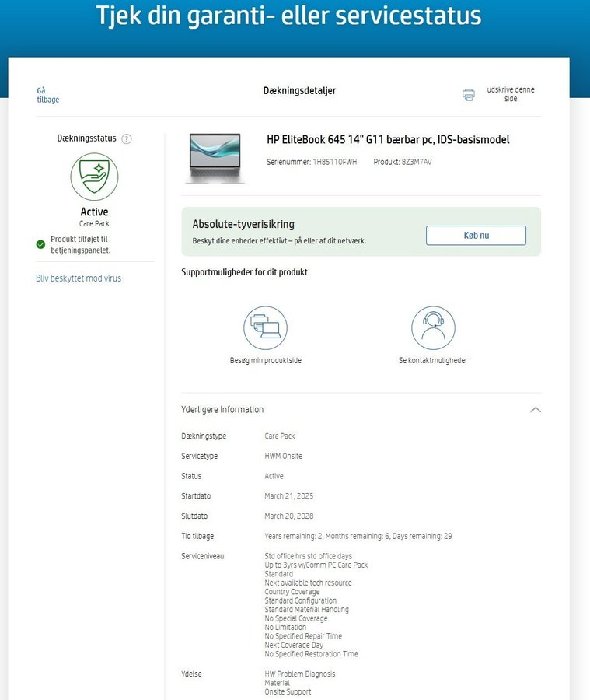Click the Beskyt dine enheder effektivt description
Screen dimensions: 590x700
(279, 240)
